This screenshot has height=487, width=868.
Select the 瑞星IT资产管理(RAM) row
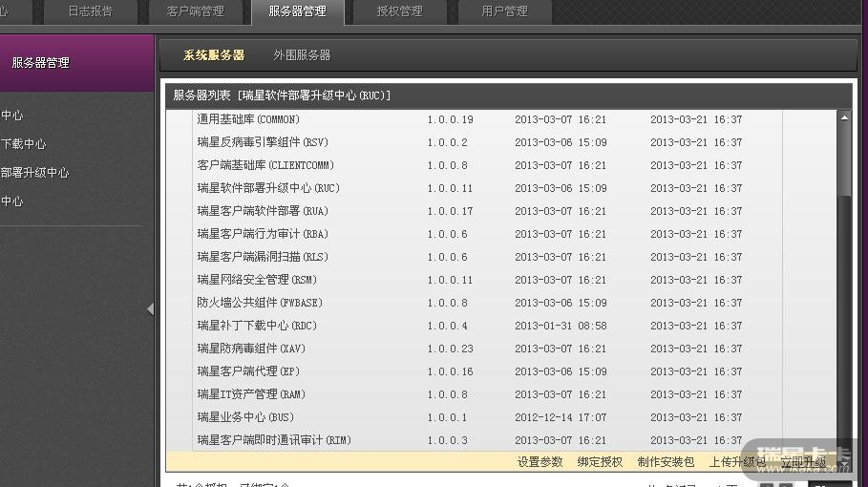tap(487, 394)
